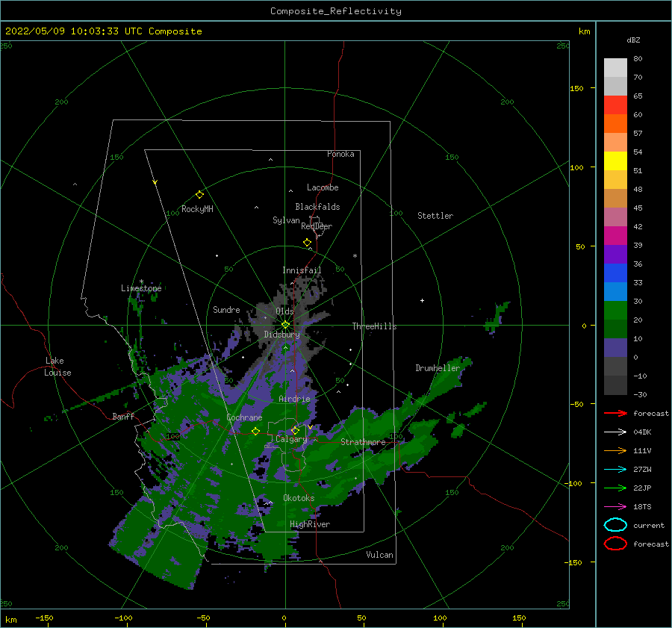This screenshot has width=672, height=628.
Task: Click the Ponoka city label
Action: coord(340,154)
